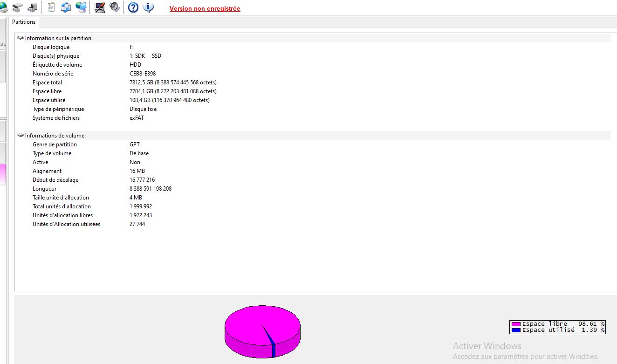Click the Information sur la partition header
Image resolution: width=617 pixels, height=364 pixels.
(58, 38)
